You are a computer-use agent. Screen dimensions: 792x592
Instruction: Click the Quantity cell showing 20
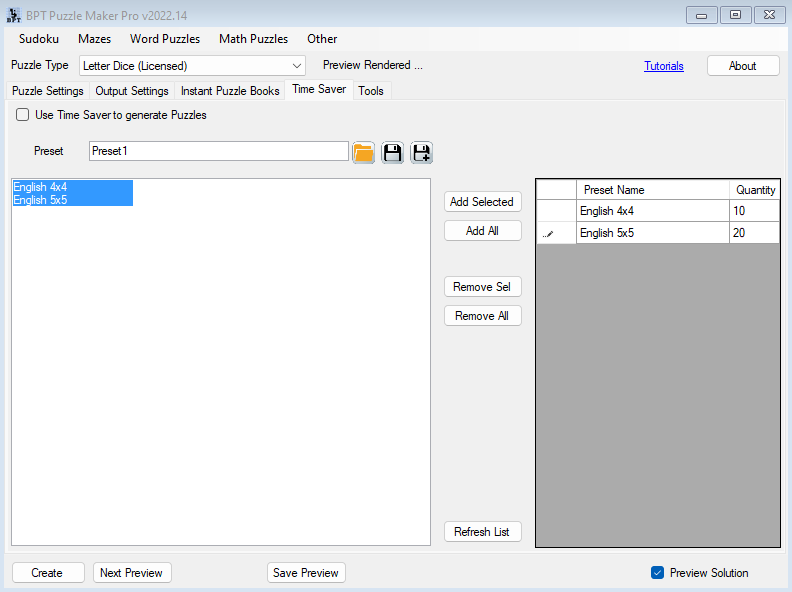coord(754,233)
